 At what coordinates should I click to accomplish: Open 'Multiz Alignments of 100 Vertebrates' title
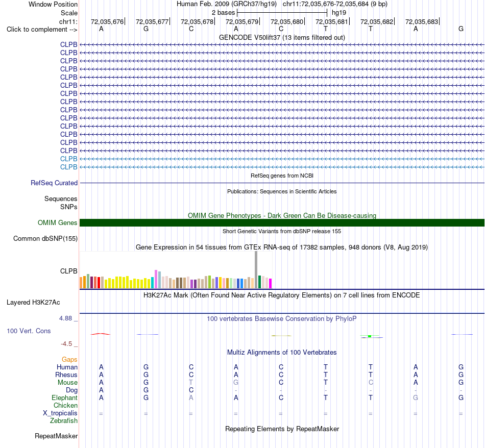(282, 353)
